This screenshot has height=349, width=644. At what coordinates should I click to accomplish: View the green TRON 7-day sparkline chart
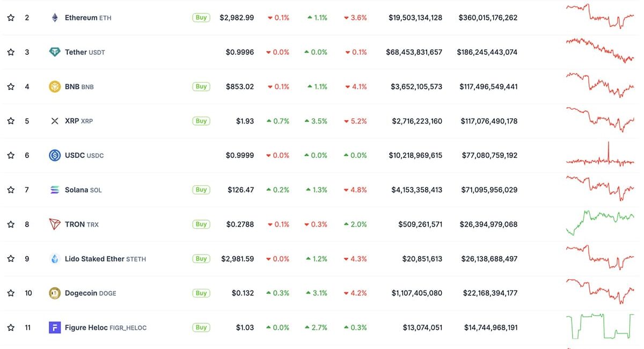point(600,222)
